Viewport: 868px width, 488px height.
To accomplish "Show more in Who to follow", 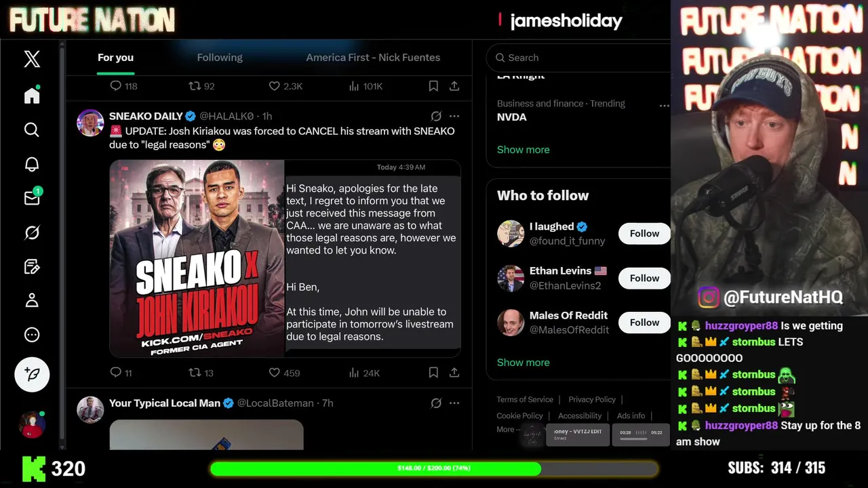I will coord(524,363).
